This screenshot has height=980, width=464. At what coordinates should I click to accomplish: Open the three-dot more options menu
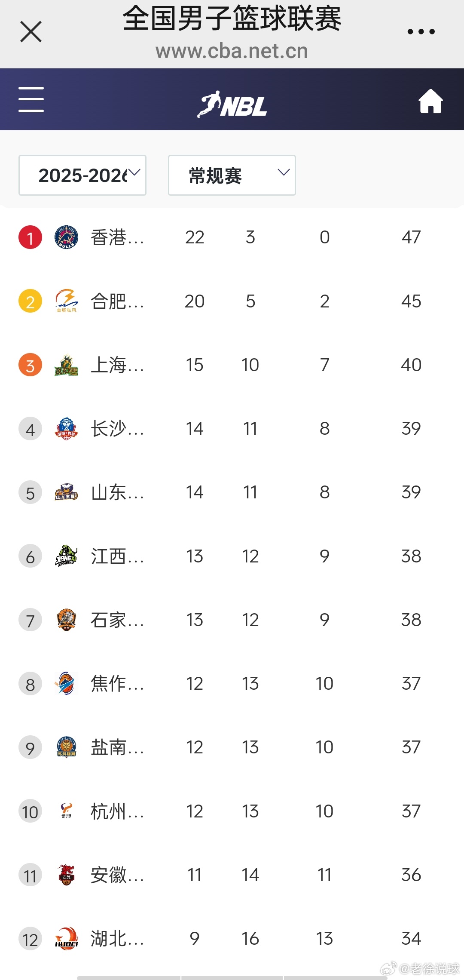(x=421, y=32)
